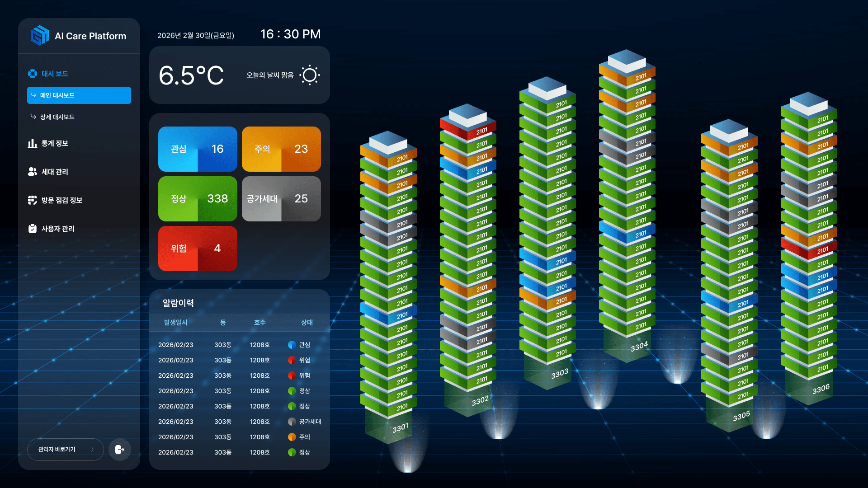Click red top floor of building 3302
Screen dimensions: 868x488
(468, 130)
